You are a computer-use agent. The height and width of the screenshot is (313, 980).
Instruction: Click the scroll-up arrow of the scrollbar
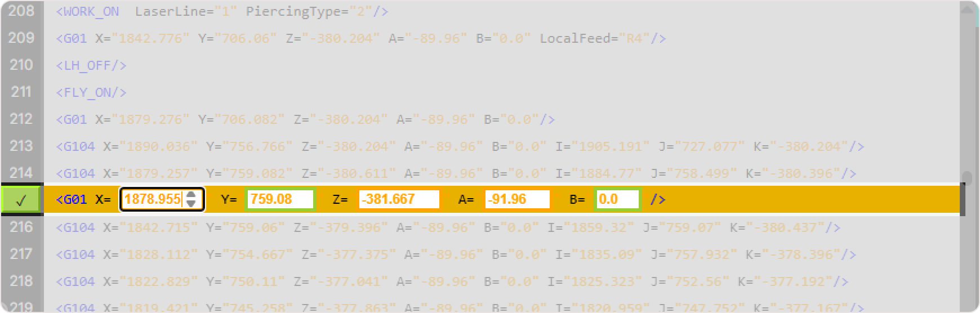(x=967, y=8)
